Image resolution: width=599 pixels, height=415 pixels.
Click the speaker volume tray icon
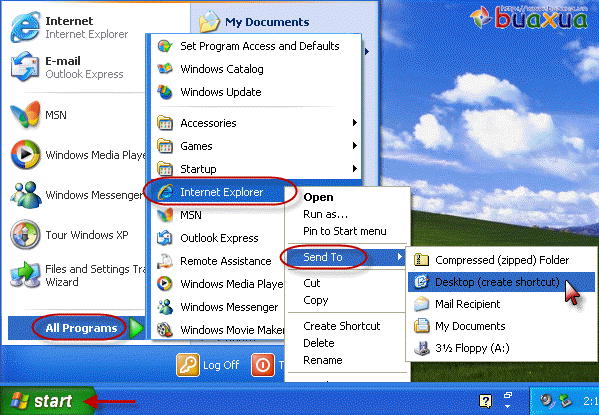pyautogui.click(x=547, y=400)
